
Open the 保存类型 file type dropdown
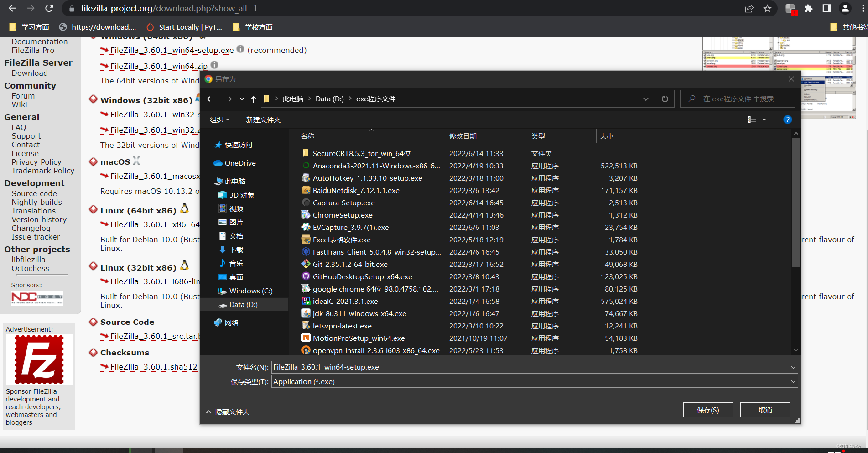click(794, 381)
